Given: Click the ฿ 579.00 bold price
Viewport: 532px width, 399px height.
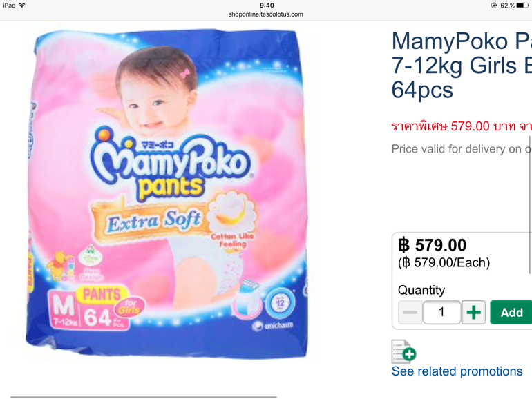Looking at the screenshot, I should coord(433,245).
